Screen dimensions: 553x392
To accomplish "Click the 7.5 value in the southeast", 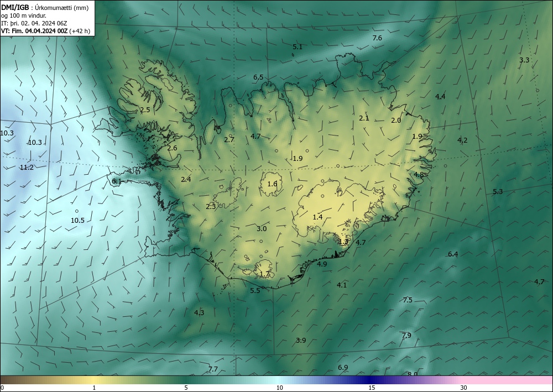I will 408,300.
